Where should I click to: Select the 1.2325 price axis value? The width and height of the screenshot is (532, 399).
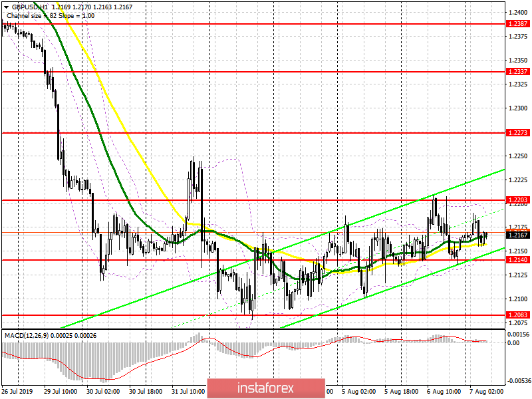point(518,84)
